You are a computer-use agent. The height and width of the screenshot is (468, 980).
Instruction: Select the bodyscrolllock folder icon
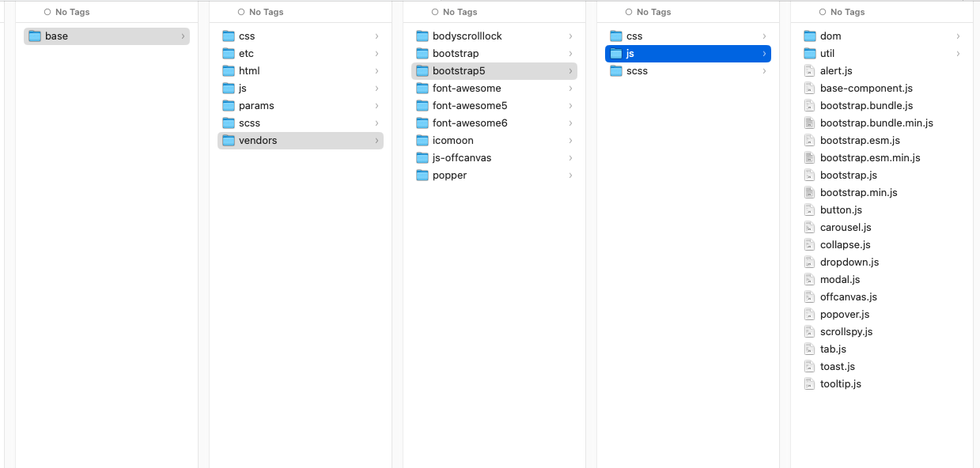[422, 36]
